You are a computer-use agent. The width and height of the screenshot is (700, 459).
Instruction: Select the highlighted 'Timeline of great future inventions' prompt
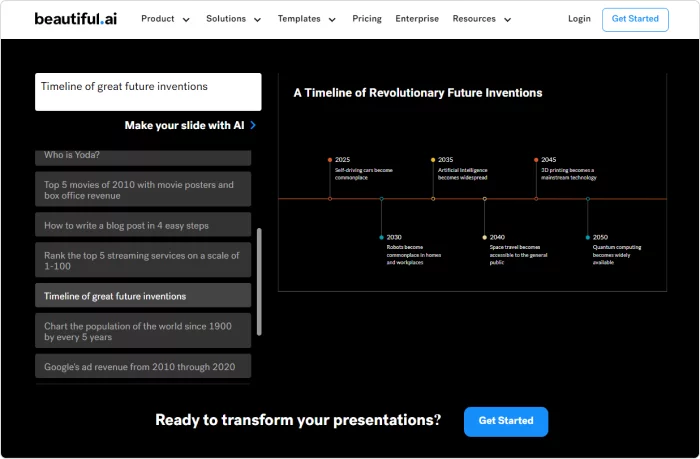point(143,296)
